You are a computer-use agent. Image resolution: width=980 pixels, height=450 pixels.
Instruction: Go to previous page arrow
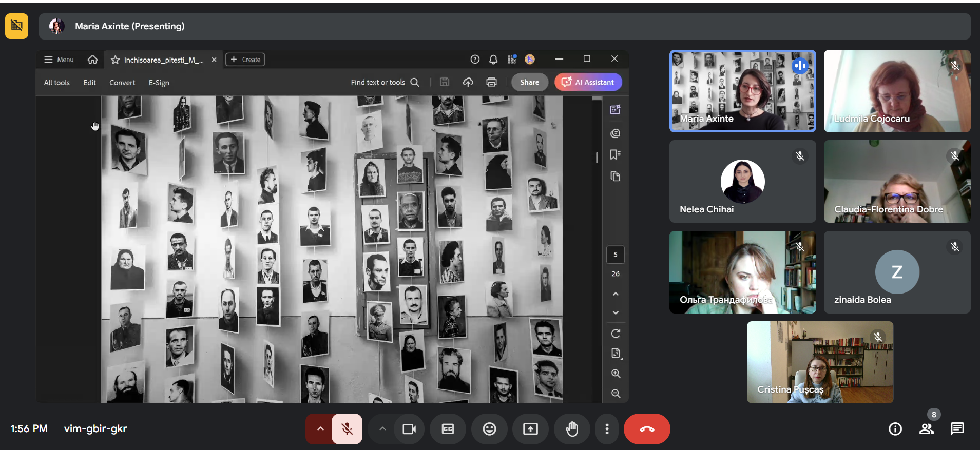(616, 294)
